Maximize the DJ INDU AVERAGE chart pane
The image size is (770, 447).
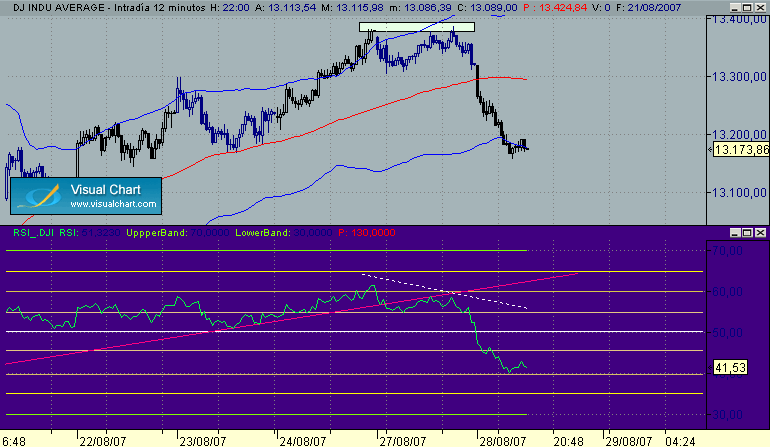coord(747,7)
